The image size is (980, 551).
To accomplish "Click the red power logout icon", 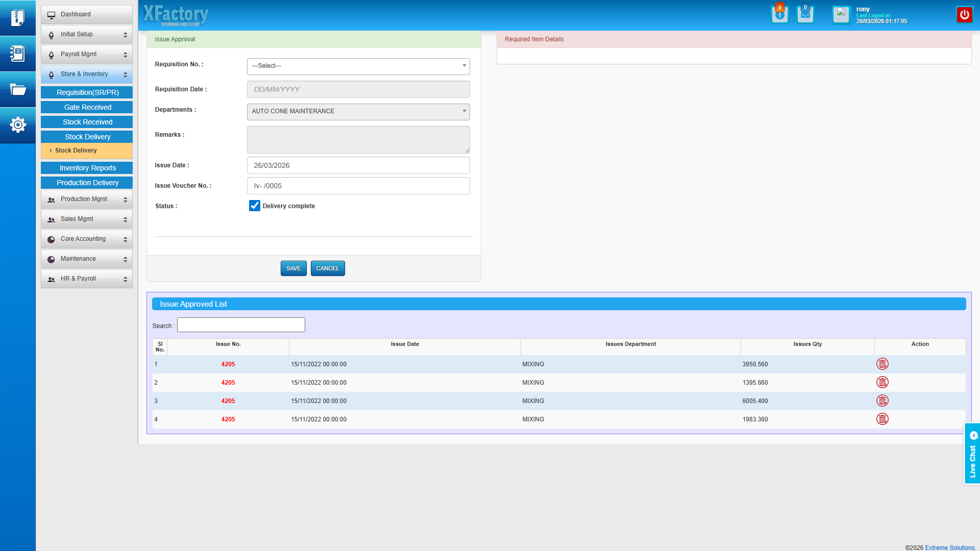I will (x=964, y=15).
